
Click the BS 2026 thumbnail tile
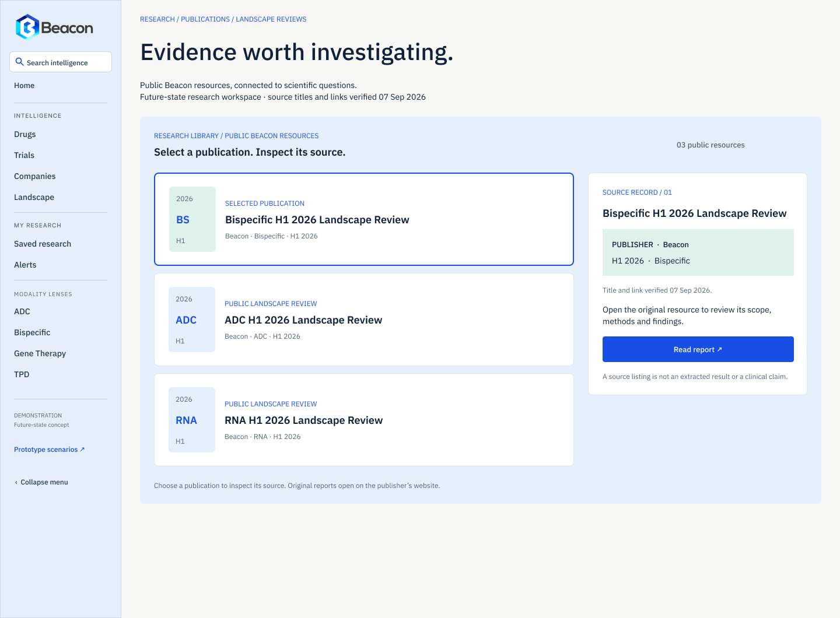tap(192, 219)
